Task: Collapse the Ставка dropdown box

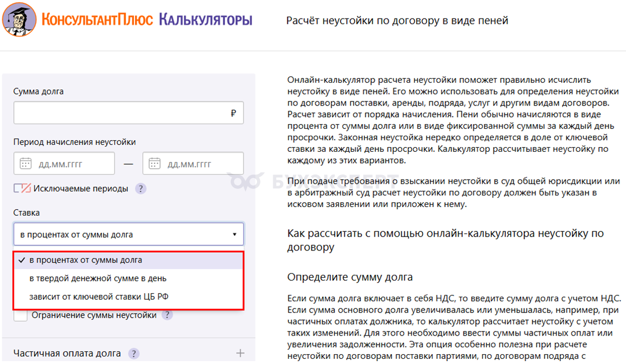Action: click(129, 234)
